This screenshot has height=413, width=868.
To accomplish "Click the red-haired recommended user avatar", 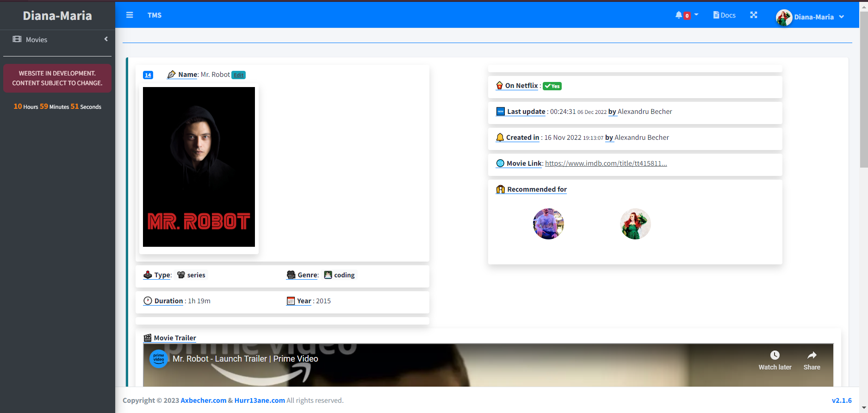I will pos(635,224).
